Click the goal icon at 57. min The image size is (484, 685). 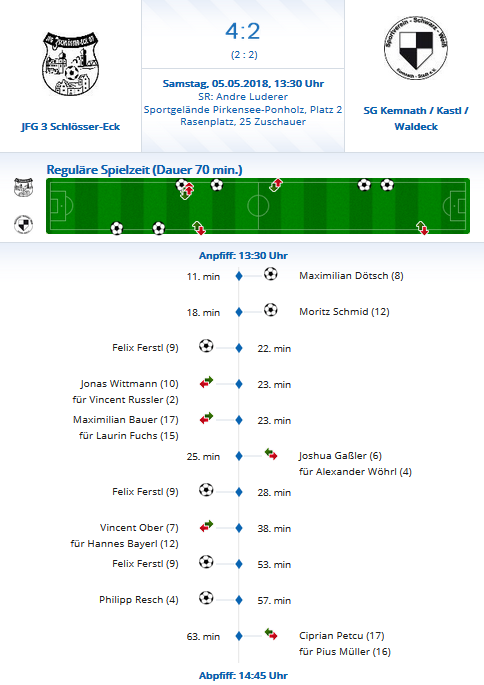coord(206,598)
